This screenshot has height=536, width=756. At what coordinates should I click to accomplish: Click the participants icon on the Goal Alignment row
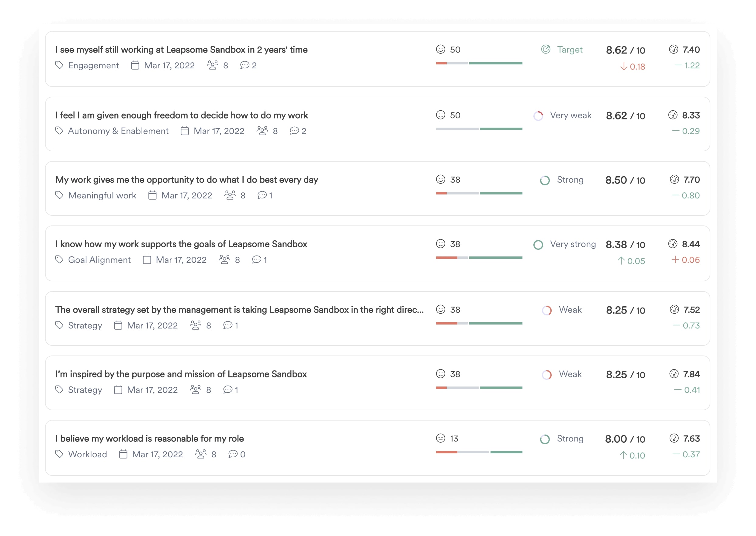click(x=225, y=260)
